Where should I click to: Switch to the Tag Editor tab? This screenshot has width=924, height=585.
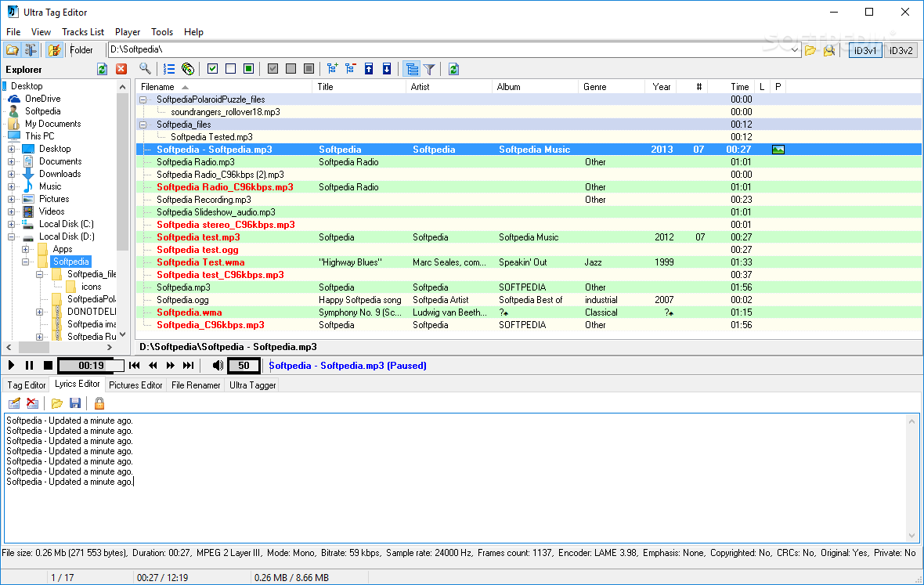pos(27,385)
